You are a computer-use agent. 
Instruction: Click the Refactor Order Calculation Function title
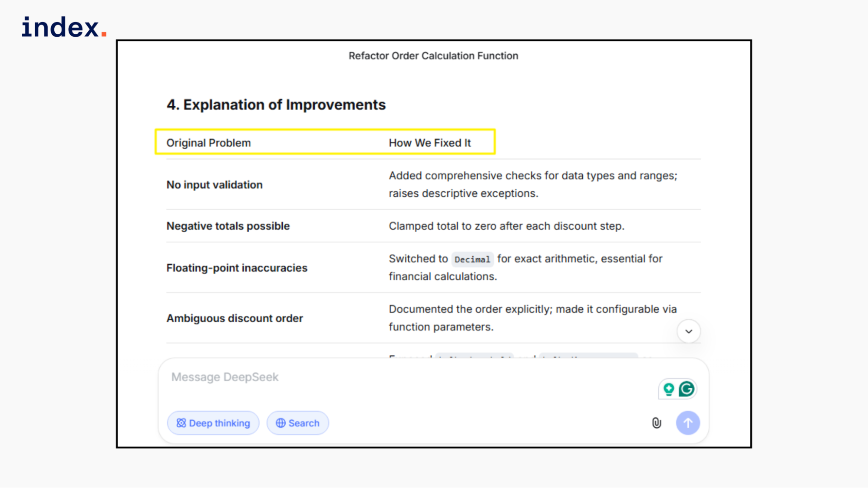433,56
